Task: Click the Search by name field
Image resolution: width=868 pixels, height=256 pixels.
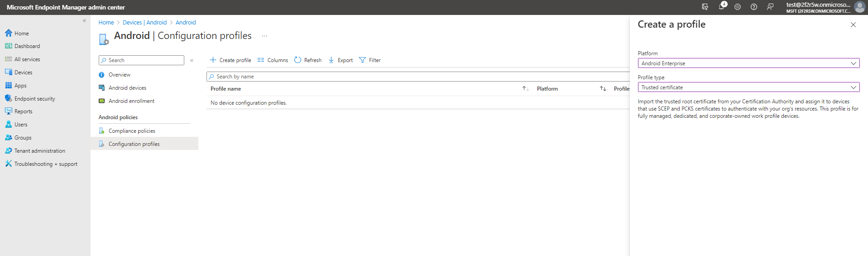Action: (418, 77)
